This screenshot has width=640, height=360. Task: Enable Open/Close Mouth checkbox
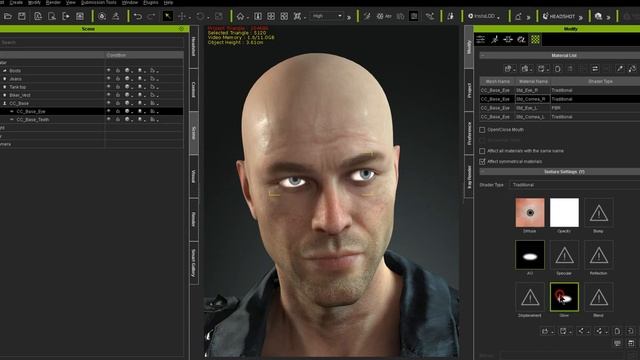(482, 130)
